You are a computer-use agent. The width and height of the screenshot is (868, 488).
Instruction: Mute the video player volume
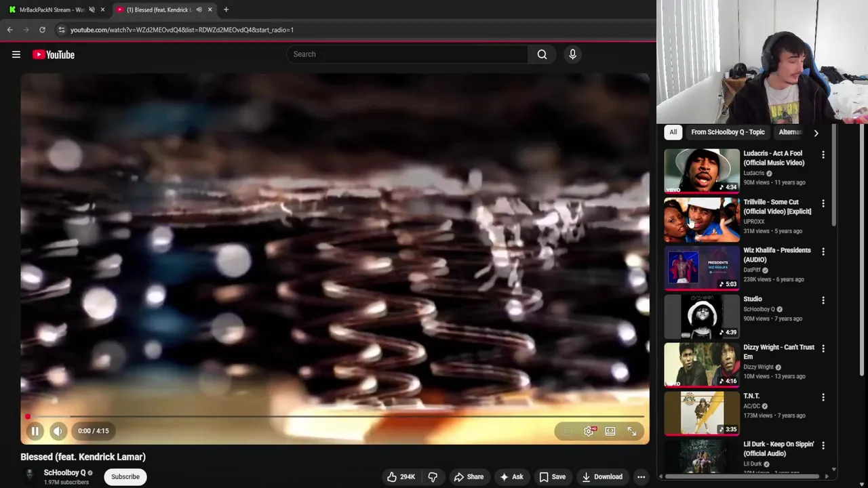click(58, 431)
